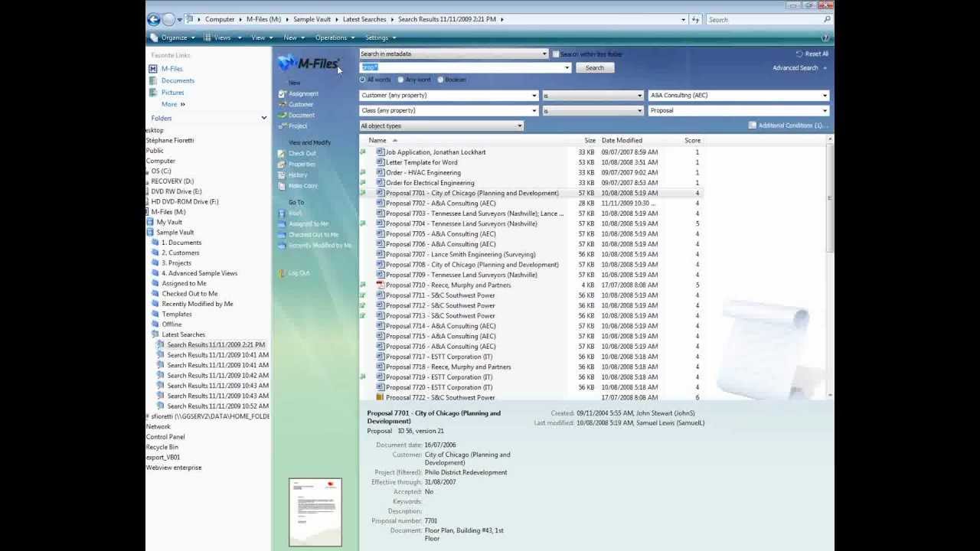
Task: Click the Log Out icon
Action: (282, 272)
